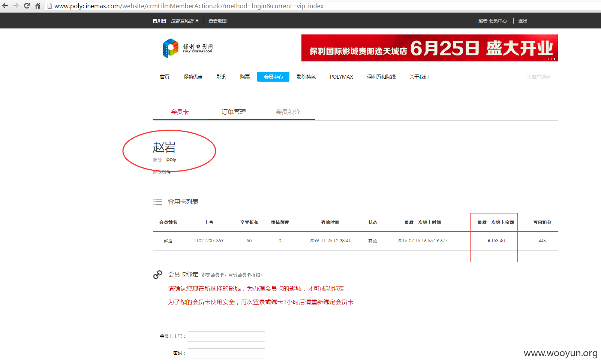Click the balance ¥153.40 cell
This screenshot has width=601, height=364.
[x=496, y=241]
